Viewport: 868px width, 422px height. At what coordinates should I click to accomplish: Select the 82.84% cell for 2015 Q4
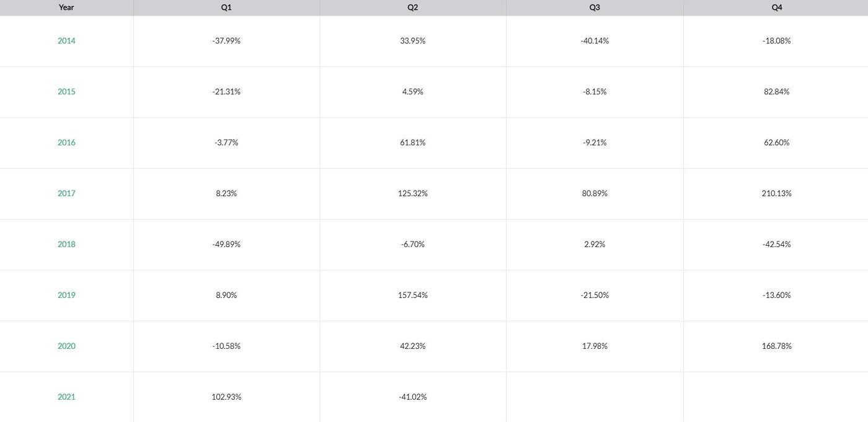(x=777, y=92)
